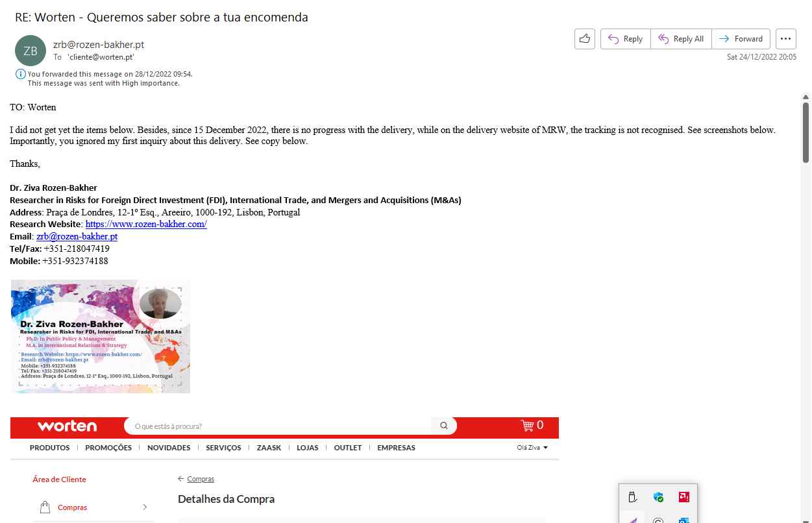This screenshot has height=523, width=812.
Task: Select PROMOÇÕES in Worten menu
Action: coord(108,448)
